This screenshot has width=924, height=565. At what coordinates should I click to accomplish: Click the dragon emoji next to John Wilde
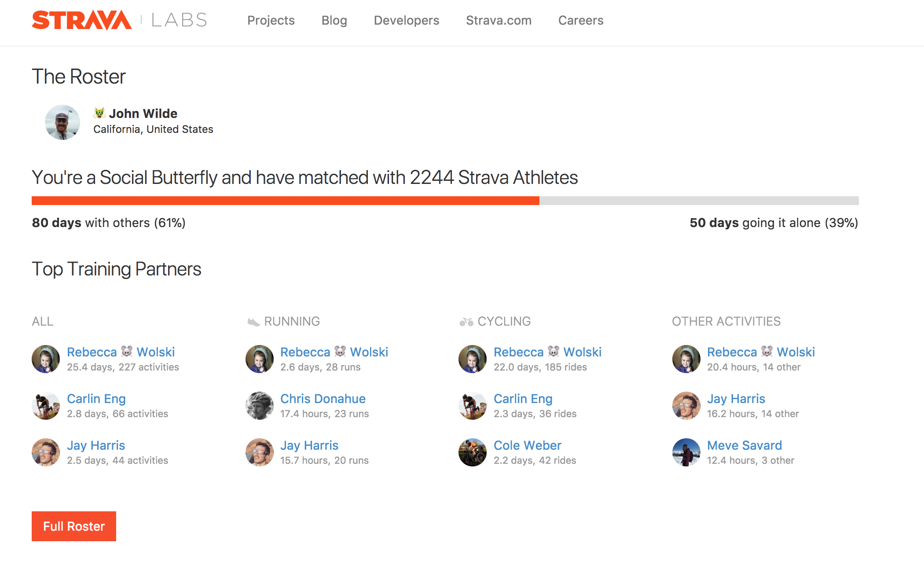[x=99, y=113]
